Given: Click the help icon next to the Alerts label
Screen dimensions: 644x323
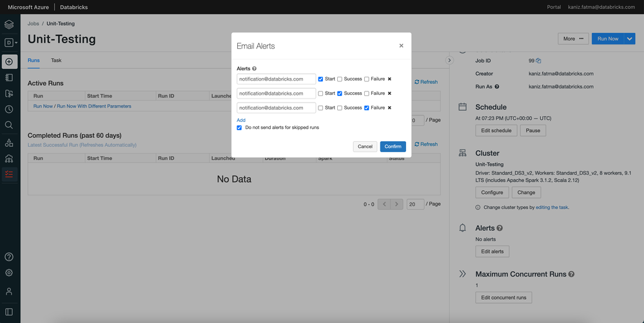Looking at the screenshot, I should pyautogui.click(x=255, y=68).
